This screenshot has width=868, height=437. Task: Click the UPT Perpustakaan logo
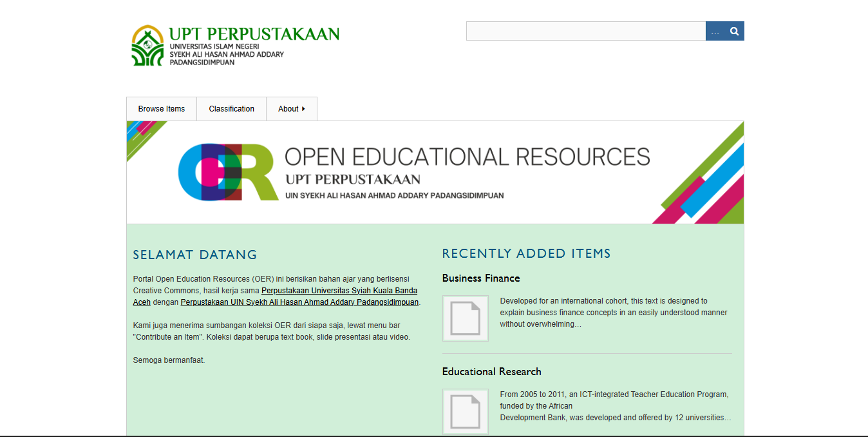click(235, 46)
